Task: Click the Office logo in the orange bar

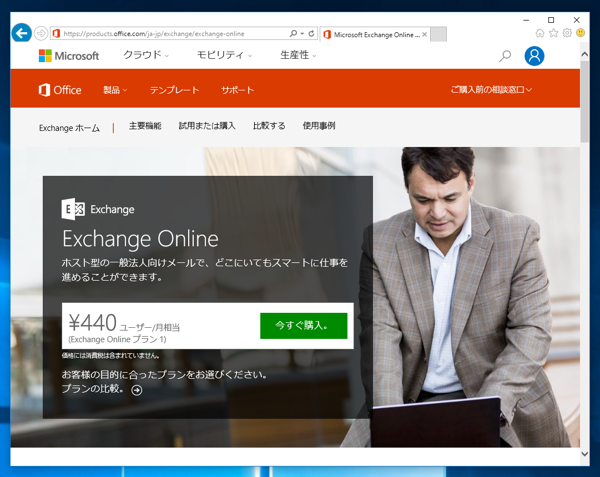Action: pos(60,90)
